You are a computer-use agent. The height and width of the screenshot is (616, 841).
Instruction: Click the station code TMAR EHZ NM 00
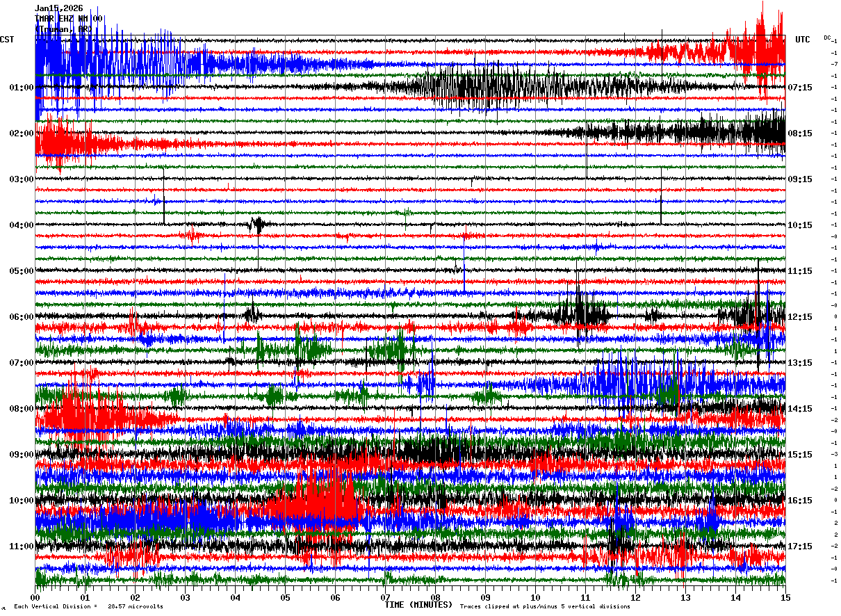click(x=69, y=18)
